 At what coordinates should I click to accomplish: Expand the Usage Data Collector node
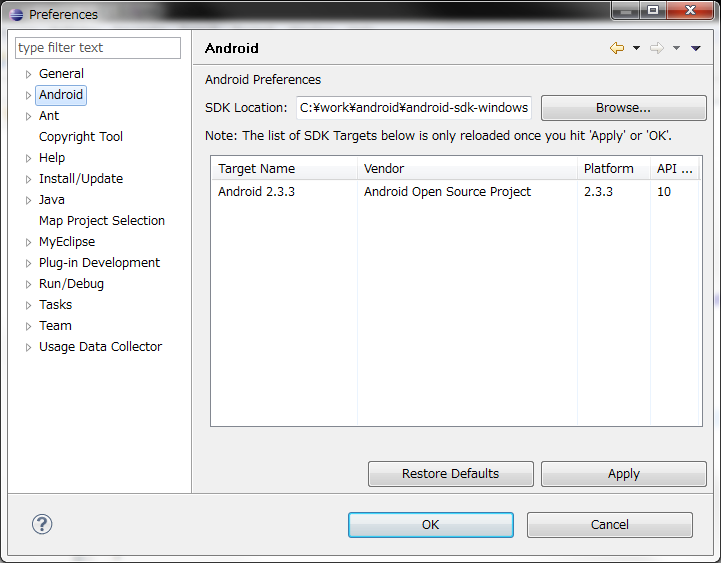click(29, 347)
